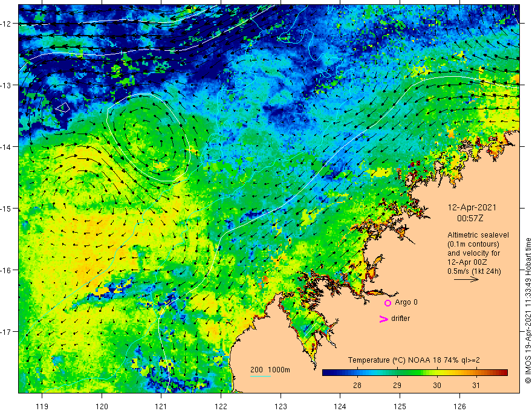Click the dark red end of the color bar

point(504,373)
